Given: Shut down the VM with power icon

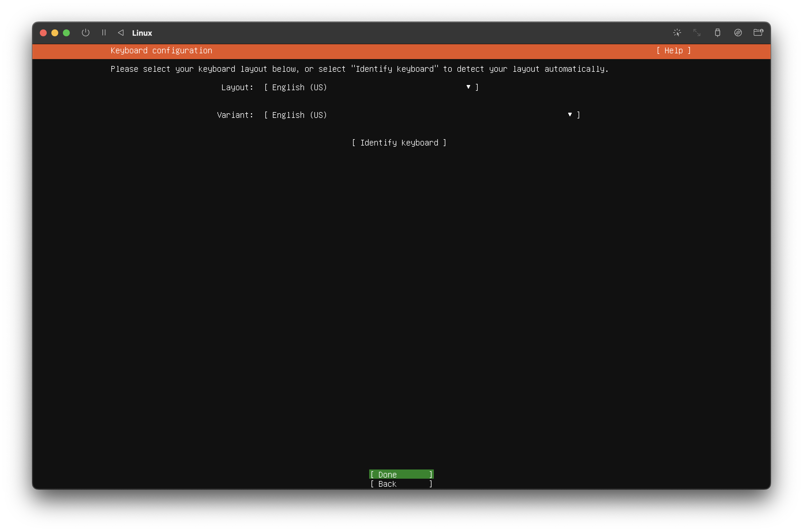Looking at the screenshot, I should click(x=86, y=33).
